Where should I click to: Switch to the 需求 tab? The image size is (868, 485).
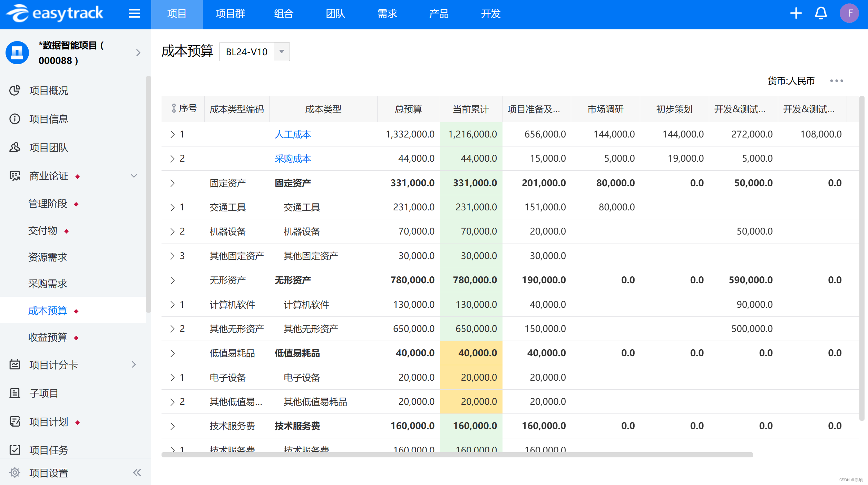[x=387, y=14]
